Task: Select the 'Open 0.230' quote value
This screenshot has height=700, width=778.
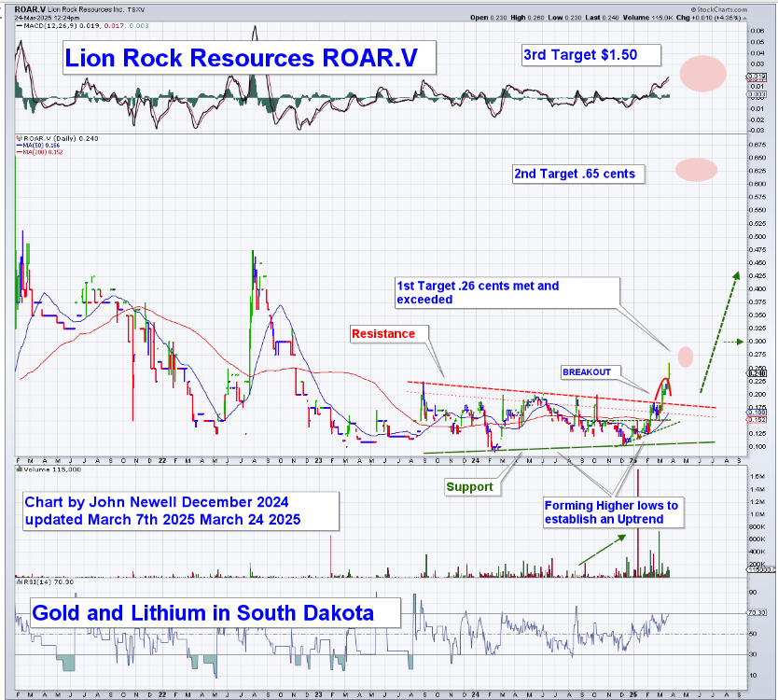Action: point(489,18)
